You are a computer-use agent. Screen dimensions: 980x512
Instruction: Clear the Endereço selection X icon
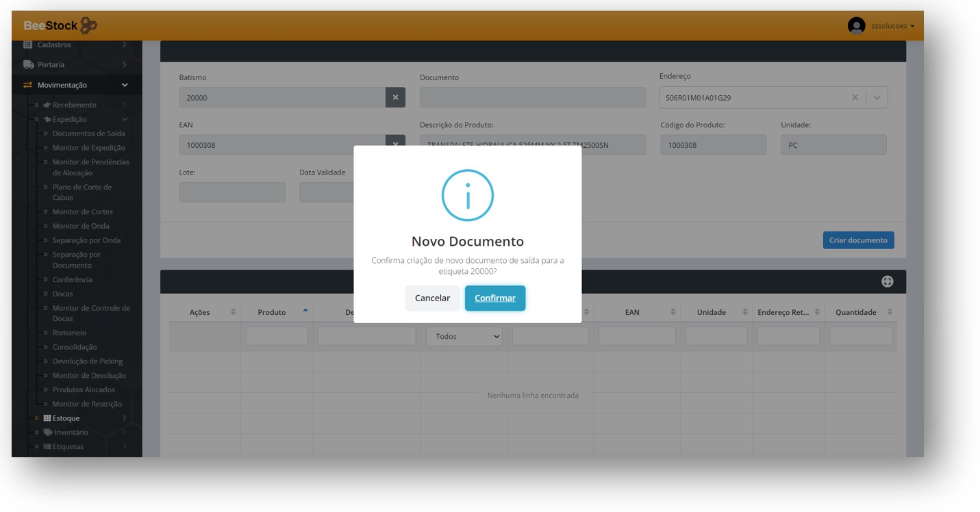pos(855,98)
